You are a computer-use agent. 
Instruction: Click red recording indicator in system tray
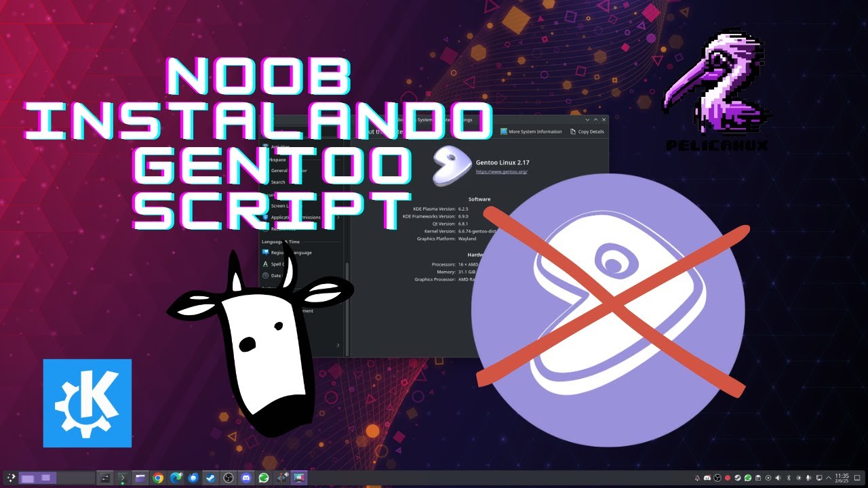click(728, 478)
